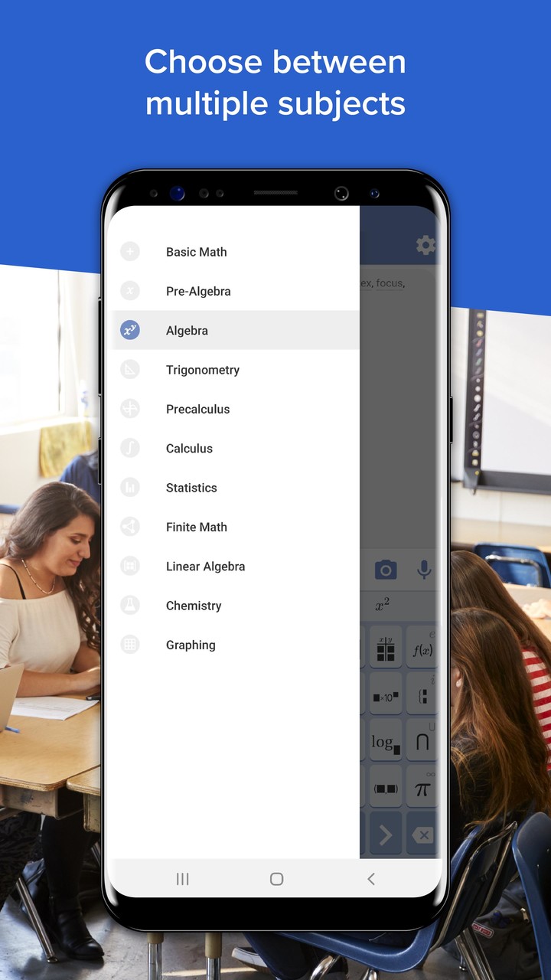Open the Calculus subject
The height and width of the screenshot is (980, 551).
[x=189, y=449]
